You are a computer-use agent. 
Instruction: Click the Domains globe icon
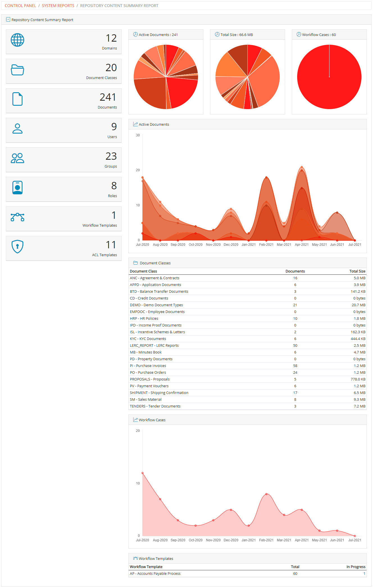tap(17, 40)
